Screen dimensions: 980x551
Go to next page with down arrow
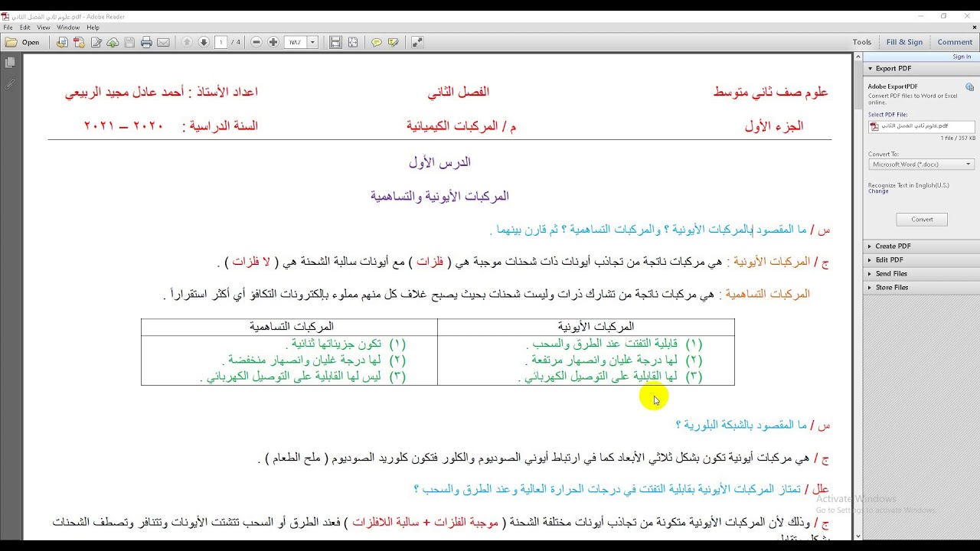(x=204, y=42)
